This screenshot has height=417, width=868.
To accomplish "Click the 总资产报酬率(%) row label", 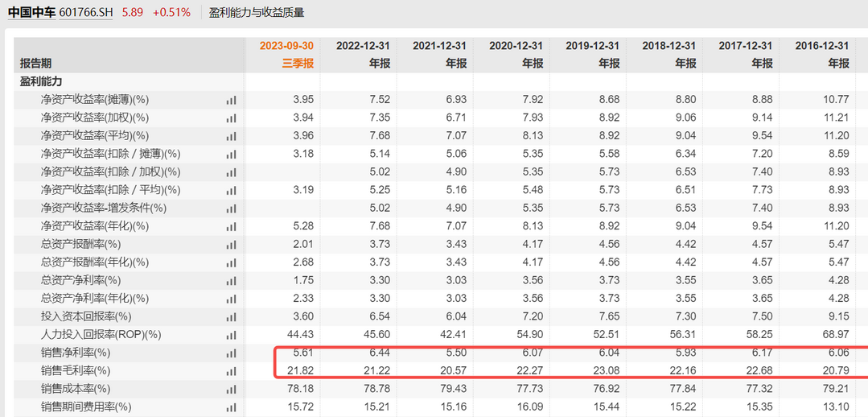I will (x=80, y=244).
